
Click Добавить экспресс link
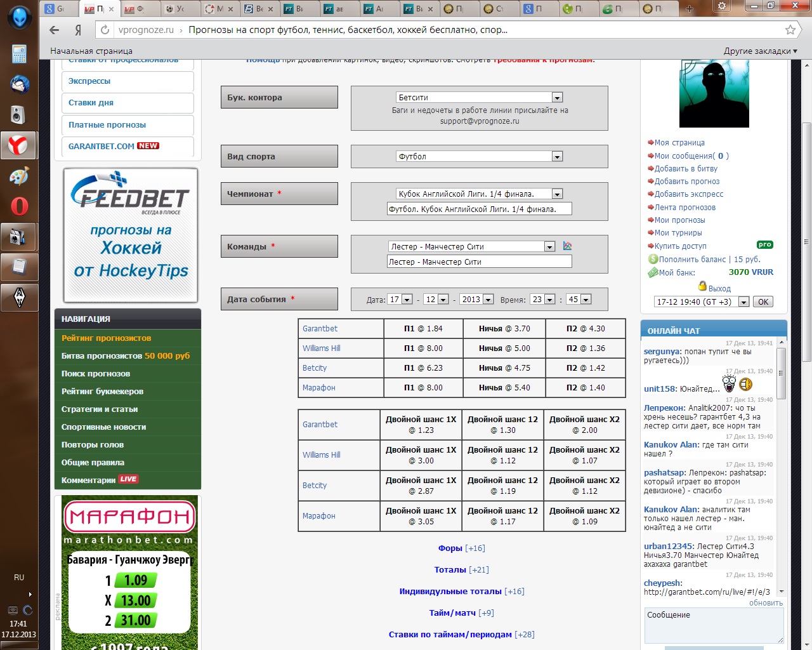tap(689, 194)
